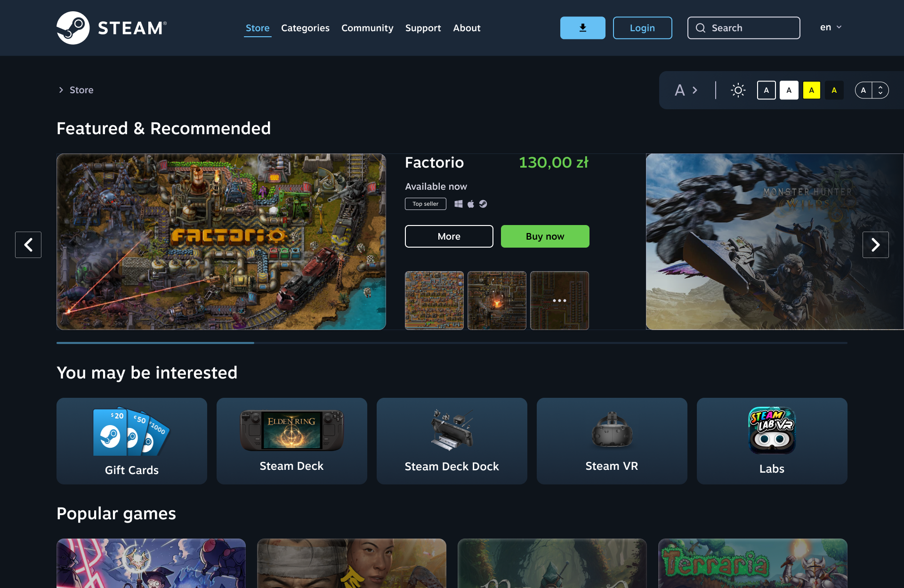
Task: Click the breadcrumb chevron before Store
Action: pos(61,90)
